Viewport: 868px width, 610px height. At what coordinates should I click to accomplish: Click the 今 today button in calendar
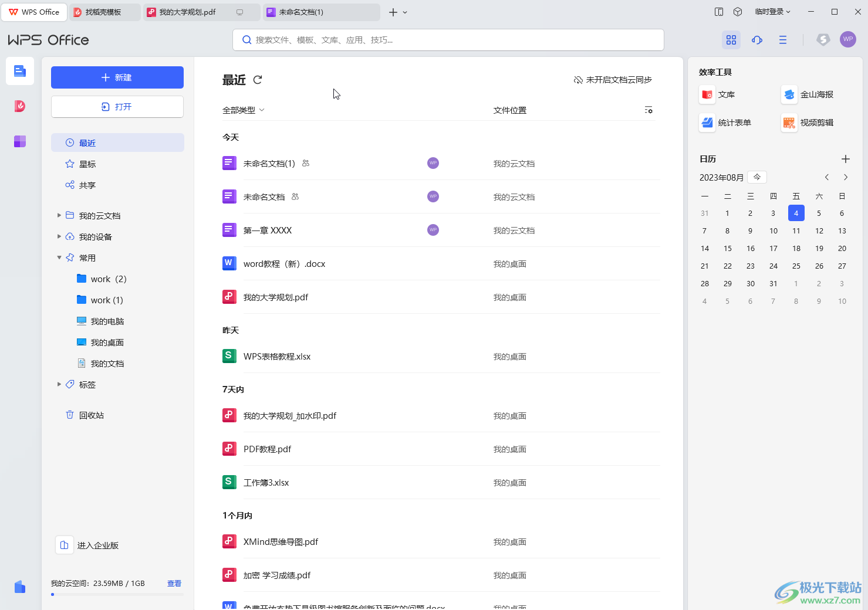(757, 177)
